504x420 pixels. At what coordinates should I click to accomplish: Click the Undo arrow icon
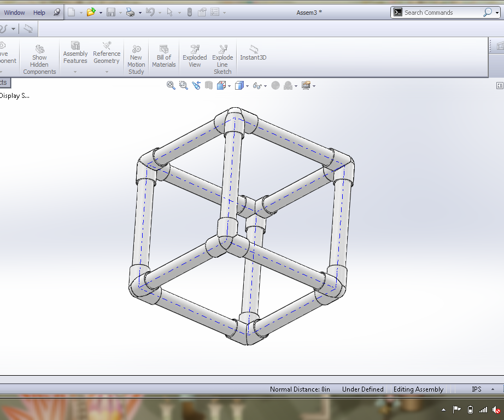pos(150,11)
